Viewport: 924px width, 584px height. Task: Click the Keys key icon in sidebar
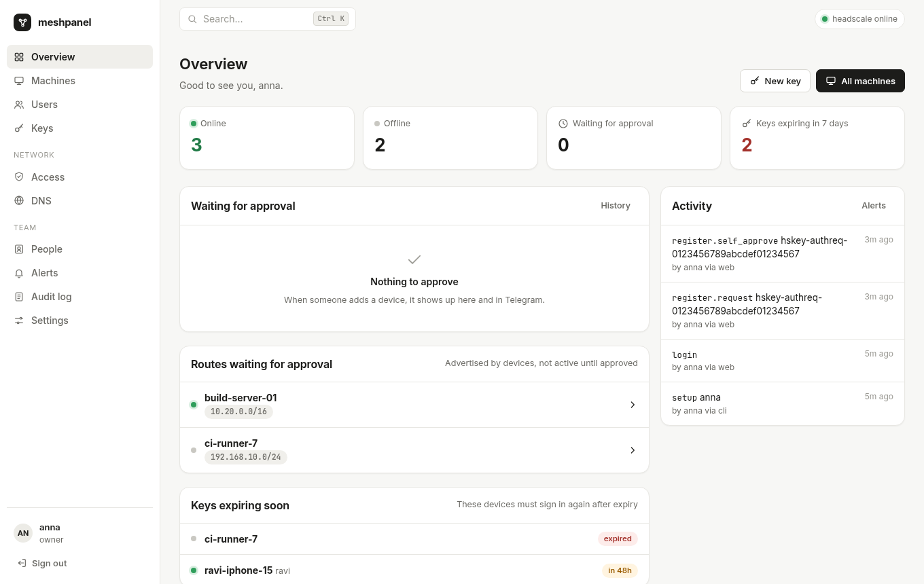(x=19, y=128)
